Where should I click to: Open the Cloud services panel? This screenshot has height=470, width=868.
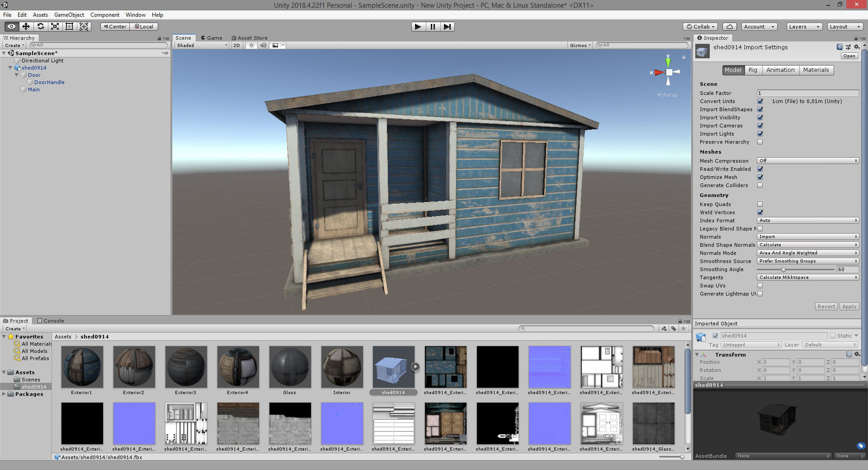pyautogui.click(x=730, y=27)
